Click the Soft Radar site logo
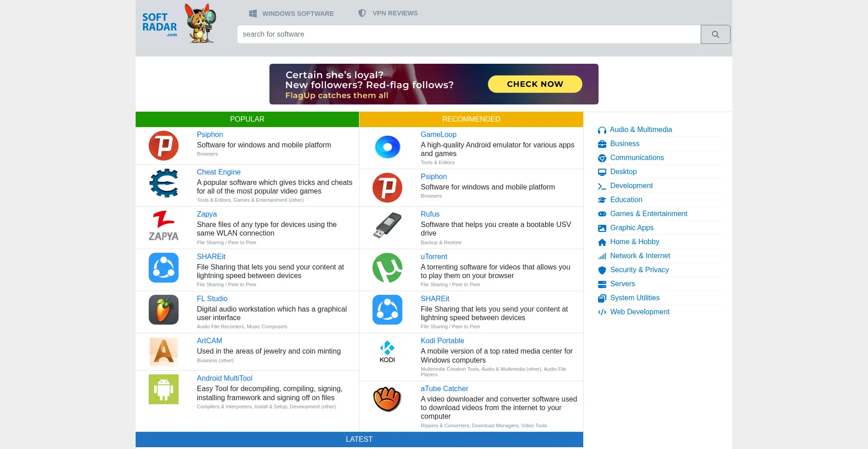The width and height of the screenshot is (868, 449). pyautogui.click(x=179, y=24)
